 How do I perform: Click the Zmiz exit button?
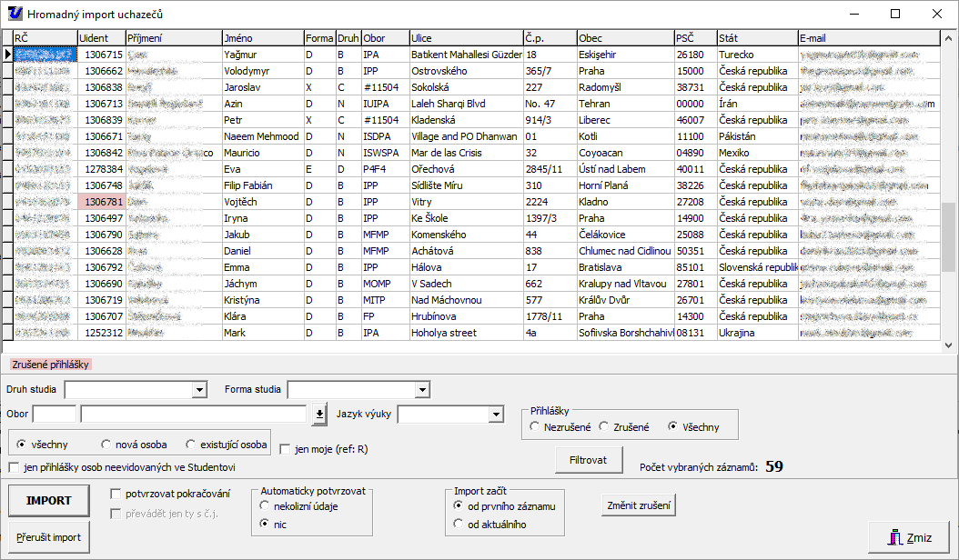pos(909,537)
